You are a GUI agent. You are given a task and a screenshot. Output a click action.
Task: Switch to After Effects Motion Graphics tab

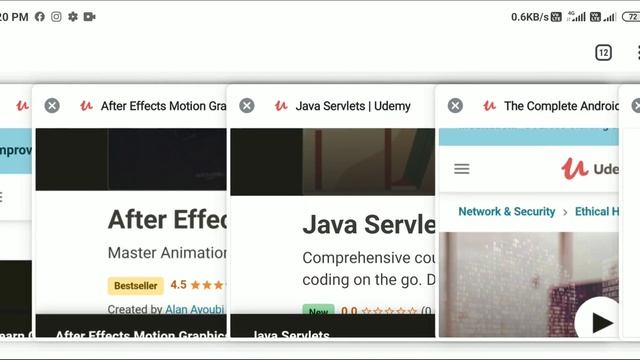click(x=163, y=106)
